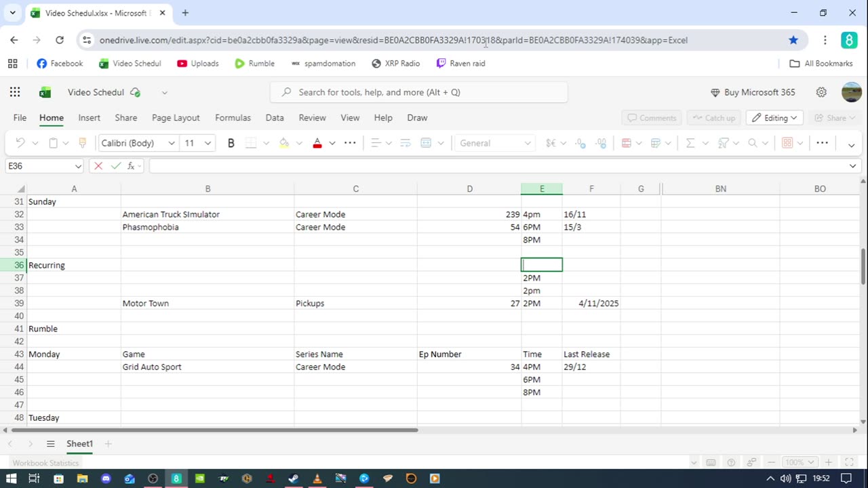Open Conditional Formatting icon

(x=627, y=143)
